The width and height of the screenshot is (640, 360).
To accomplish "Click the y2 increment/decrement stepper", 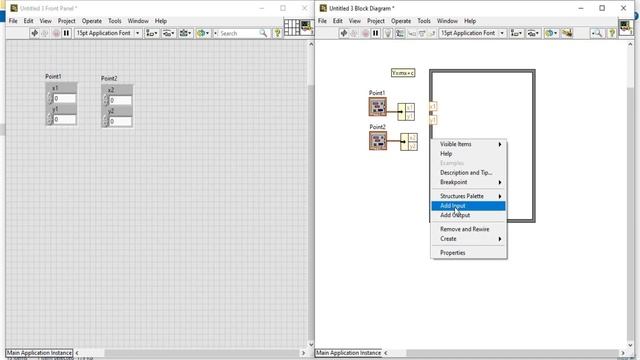I will 106,122.
